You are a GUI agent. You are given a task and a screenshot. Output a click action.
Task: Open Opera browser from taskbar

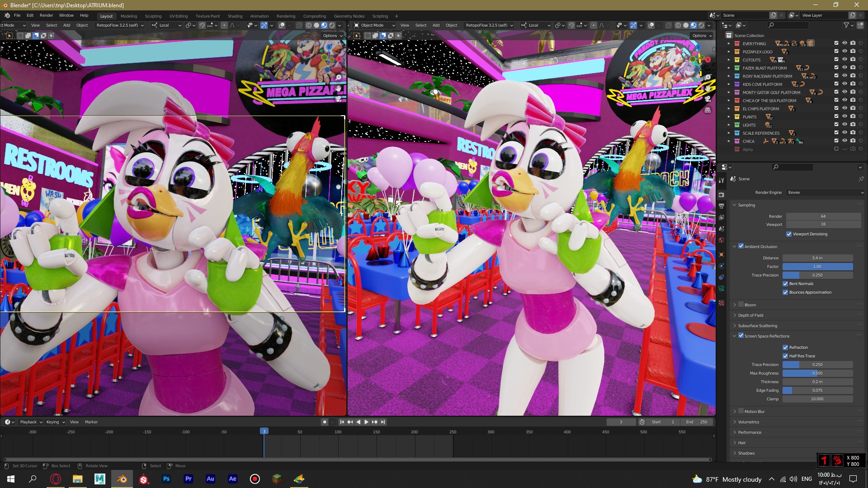[56, 479]
